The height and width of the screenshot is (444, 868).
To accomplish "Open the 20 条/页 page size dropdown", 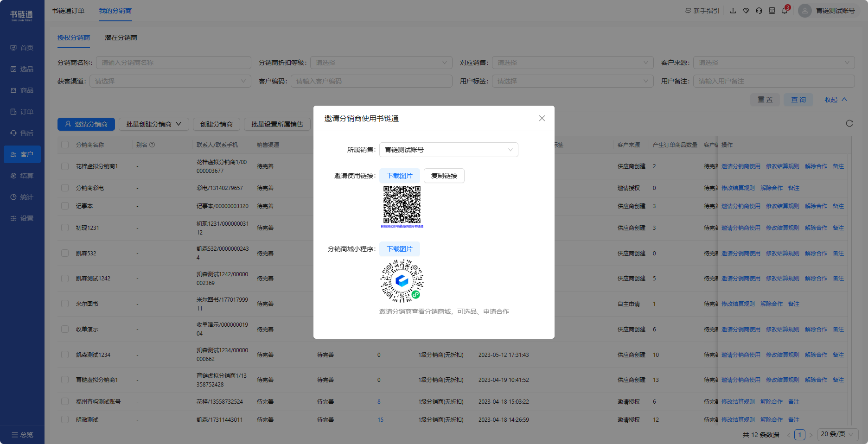I will [837, 434].
